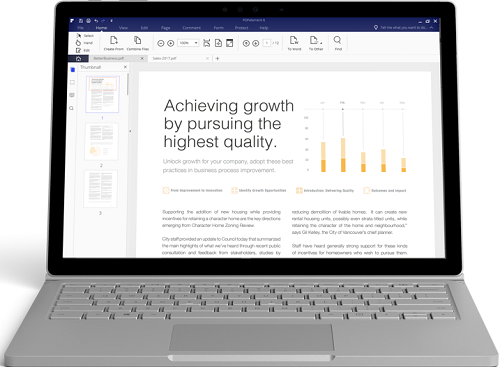Screen dimensions: 500x367
Task: Activate the Hand tool
Action: (84, 43)
